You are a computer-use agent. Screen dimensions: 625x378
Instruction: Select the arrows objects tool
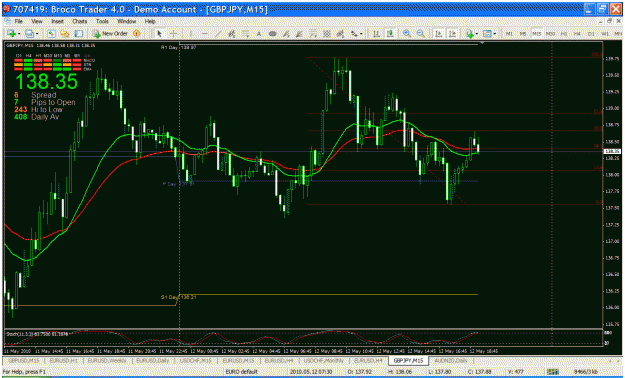pyautogui.click(x=354, y=34)
